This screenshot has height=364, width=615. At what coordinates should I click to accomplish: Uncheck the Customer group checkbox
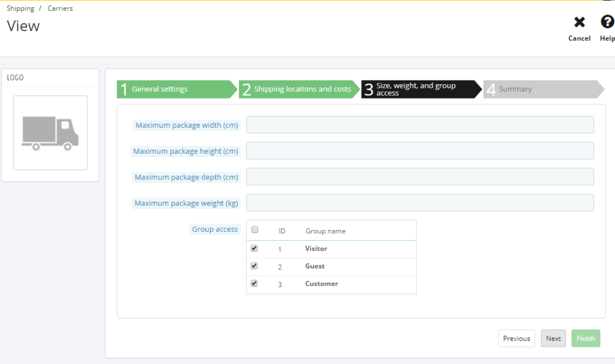click(x=254, y=283)
